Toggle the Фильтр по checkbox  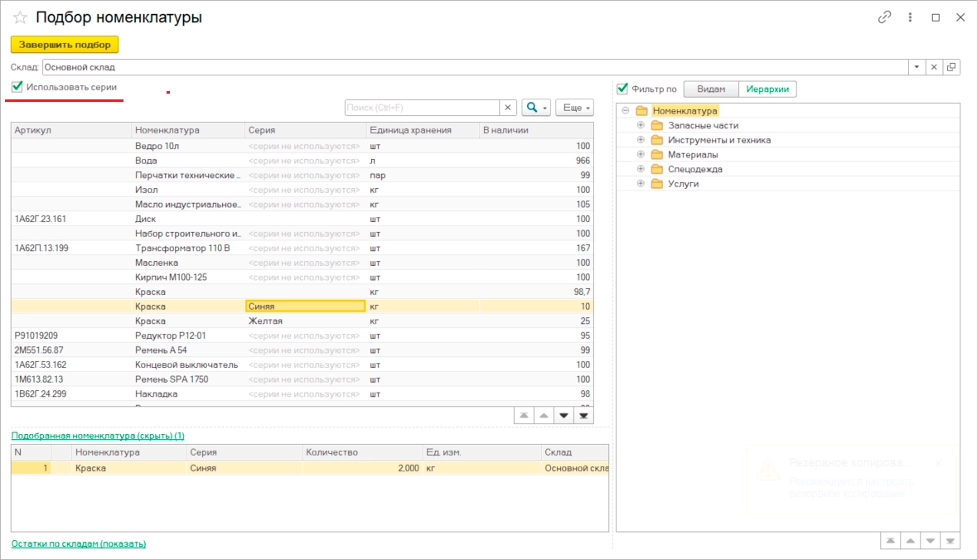coord(622,89)
